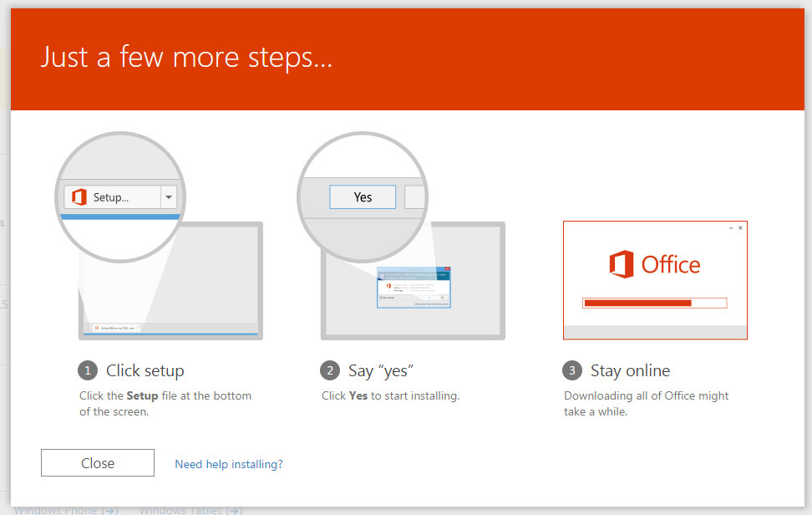Open the Need help installing? link
The image size is (812, 515).
coord(229,464)
